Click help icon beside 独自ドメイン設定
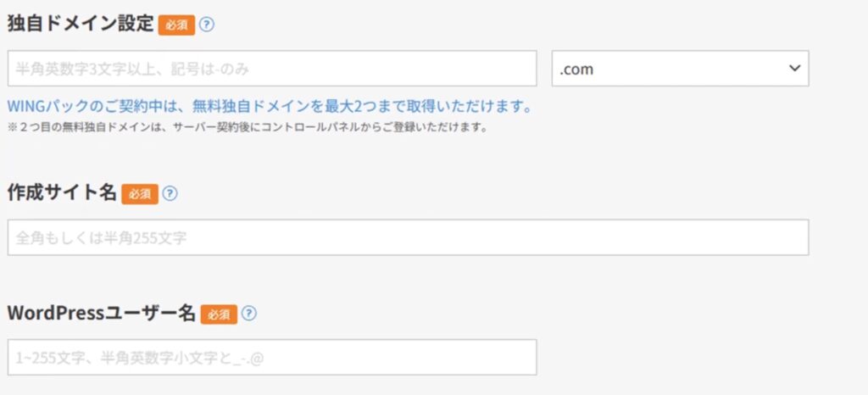Viewport: 868px width, 395px height. (207, 24)
